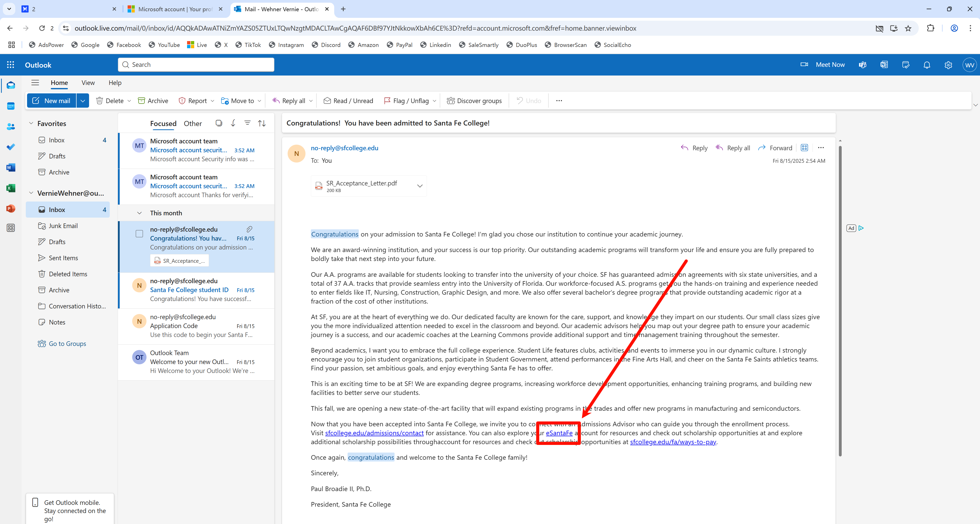
Task: Switch to the Other inbox tab
Action: point(192,123)
